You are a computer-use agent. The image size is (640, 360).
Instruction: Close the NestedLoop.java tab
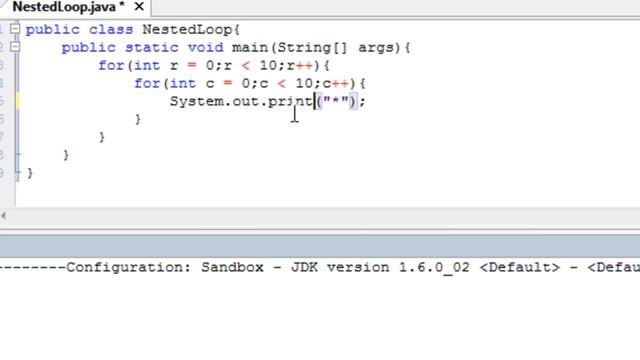pos(139,7)
